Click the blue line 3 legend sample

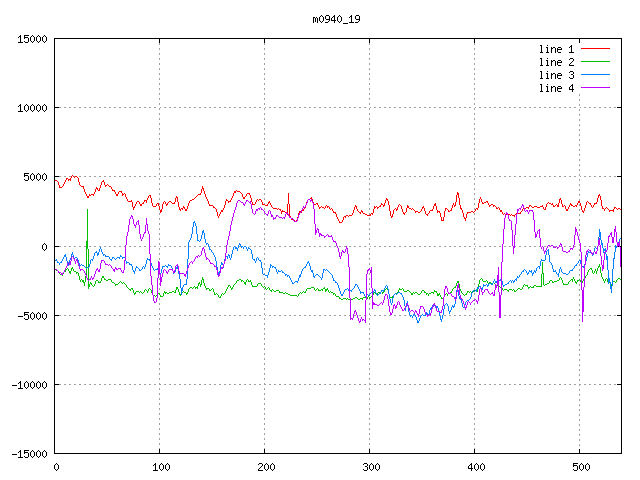click(x=596, y=75)
